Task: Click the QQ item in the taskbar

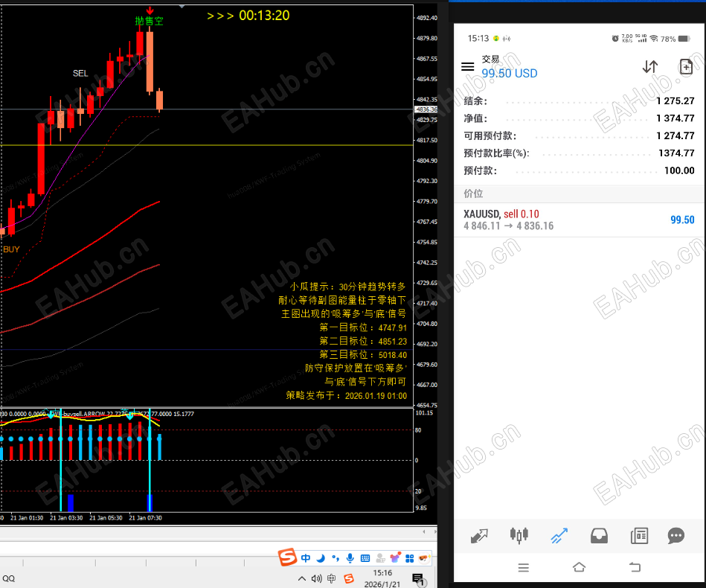Action: (8, 578)
